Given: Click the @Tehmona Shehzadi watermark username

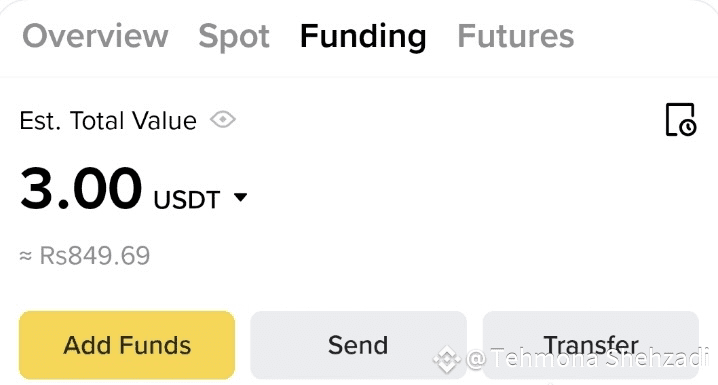Looking at the screenshot, I should point(587,358).
